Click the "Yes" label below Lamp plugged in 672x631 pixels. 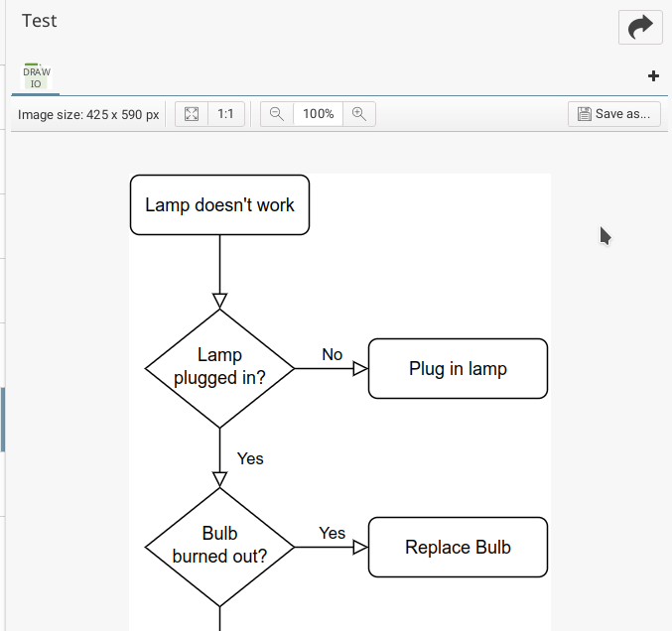click(250, 458)
